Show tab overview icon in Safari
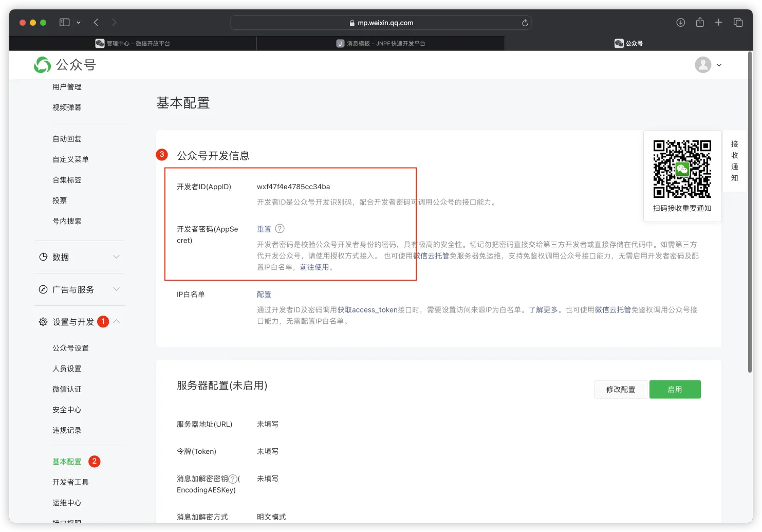This screenshot has height=532, width=762. click(x=738, y=23)
